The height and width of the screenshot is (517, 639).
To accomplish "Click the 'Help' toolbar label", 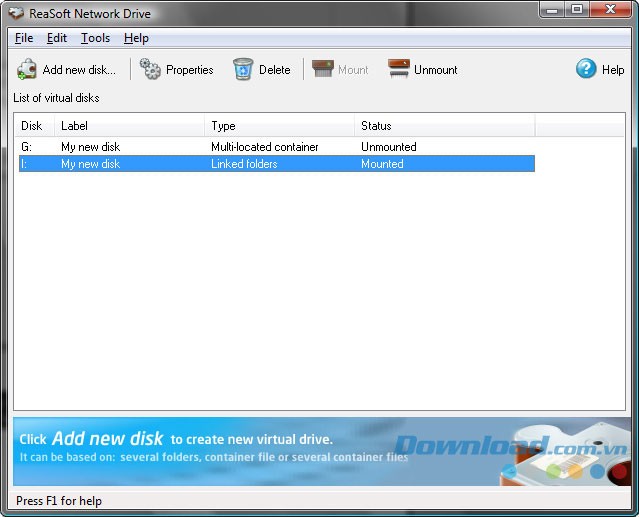I will click(613, 70).
